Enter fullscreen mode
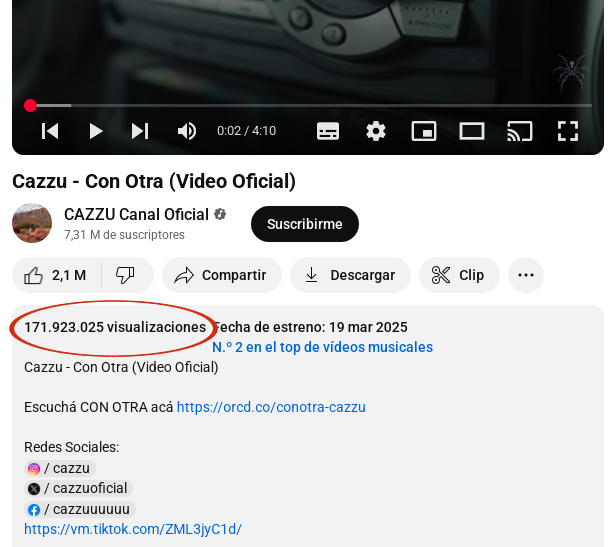The height and width of the screenshot is (547, 613). (568, 131)
